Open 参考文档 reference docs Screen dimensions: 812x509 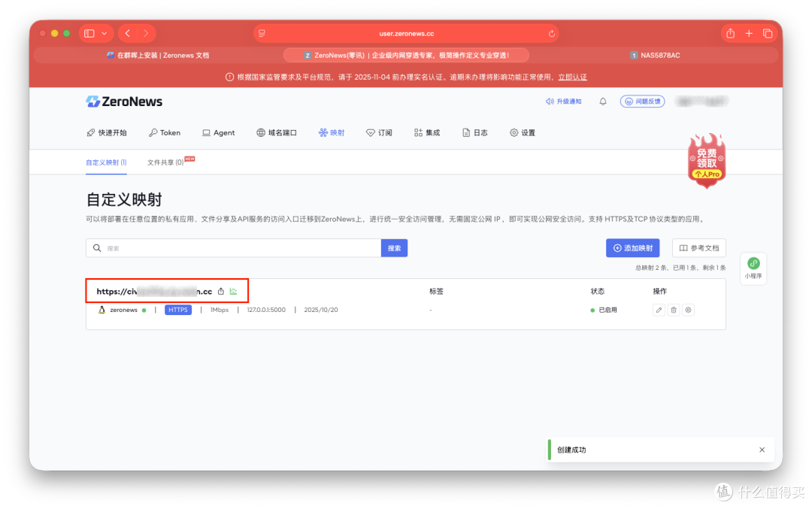[699, 248]
